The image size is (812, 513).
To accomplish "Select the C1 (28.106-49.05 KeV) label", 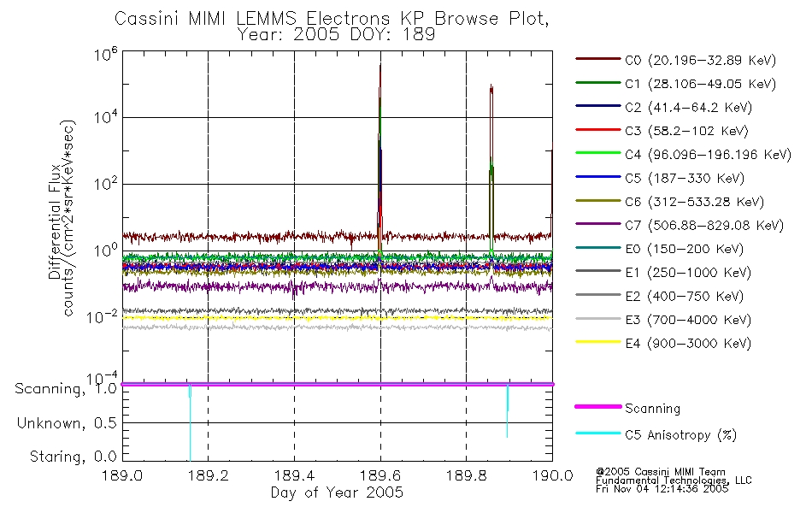I will click(x=701, y=84).
